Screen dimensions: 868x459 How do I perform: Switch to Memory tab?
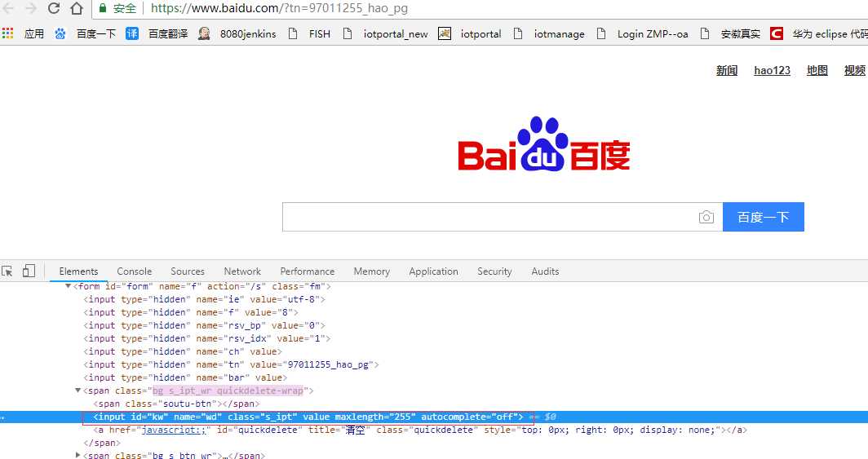click(x=371, y=271)
